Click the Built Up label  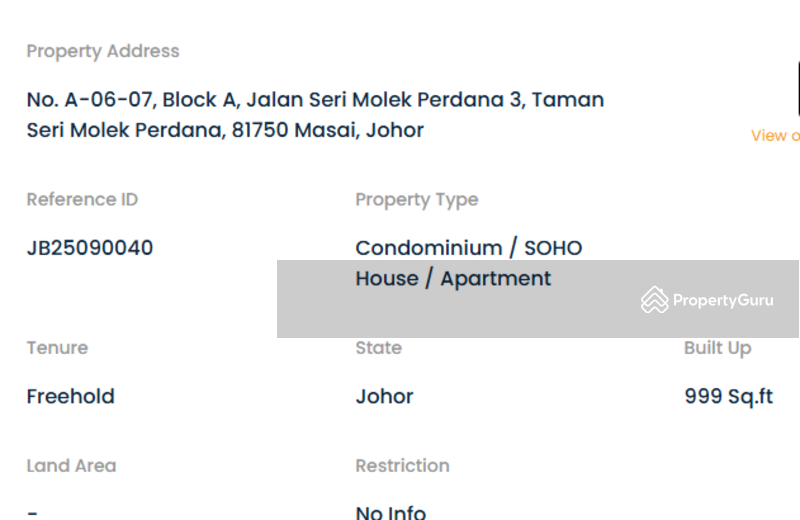(x=717, y=348)
